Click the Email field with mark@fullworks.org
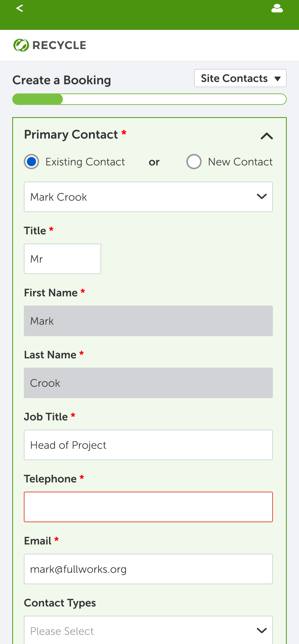 point(148,569)
